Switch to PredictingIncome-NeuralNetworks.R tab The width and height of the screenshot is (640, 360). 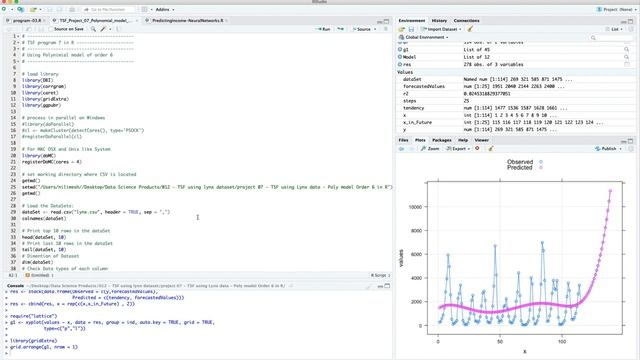[187, 20]
